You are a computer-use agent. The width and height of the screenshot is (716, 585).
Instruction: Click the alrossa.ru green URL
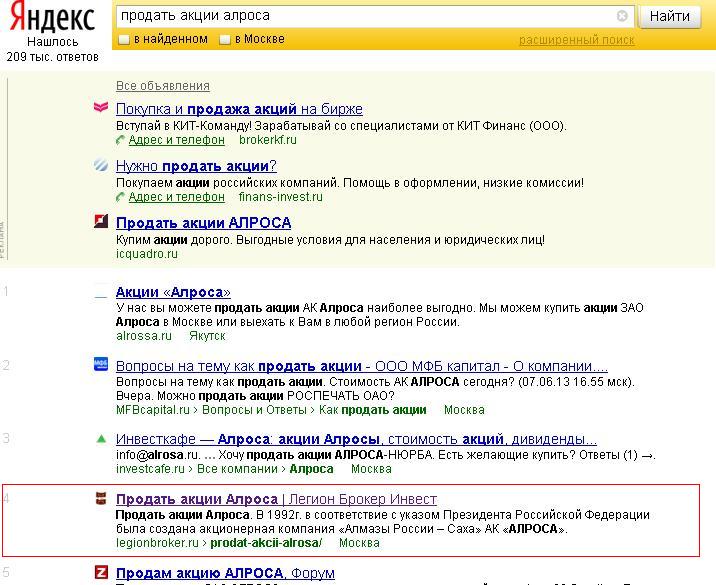click(x=144, y=336)
